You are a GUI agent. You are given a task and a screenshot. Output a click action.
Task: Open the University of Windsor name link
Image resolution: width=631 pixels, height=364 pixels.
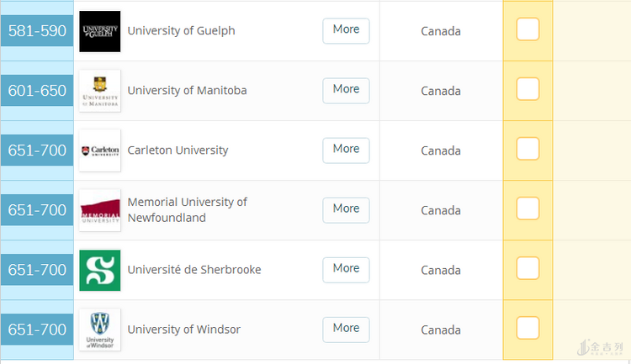click(x=184, y=330)
